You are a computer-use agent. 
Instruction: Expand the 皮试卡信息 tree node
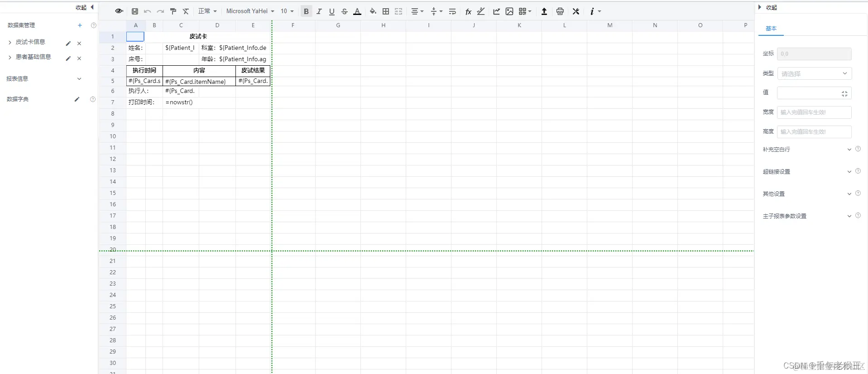[x=10, y=42]
